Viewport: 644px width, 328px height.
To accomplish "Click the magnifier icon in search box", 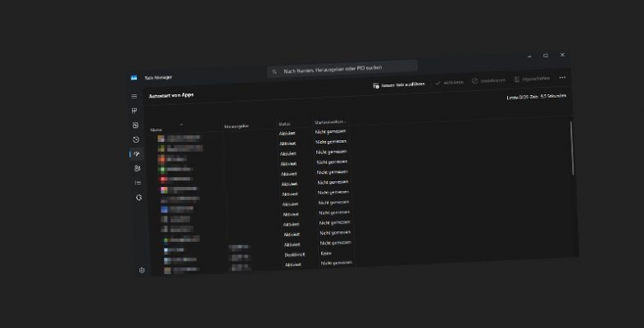I will pyautogui.click(x=274, y=72).
